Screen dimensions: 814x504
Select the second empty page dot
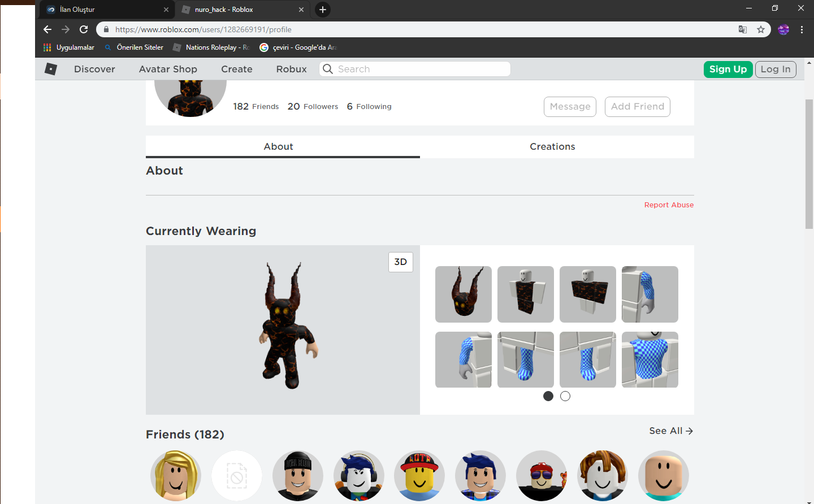(x=565, y=396)
